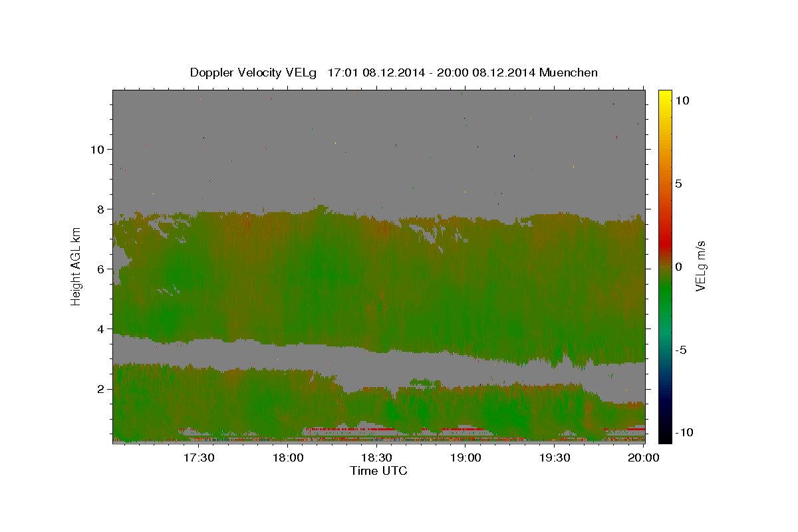This screenshot has width=798, height=532.
Task: Click the 19:30 time tick label
Action: click(555, 458)
